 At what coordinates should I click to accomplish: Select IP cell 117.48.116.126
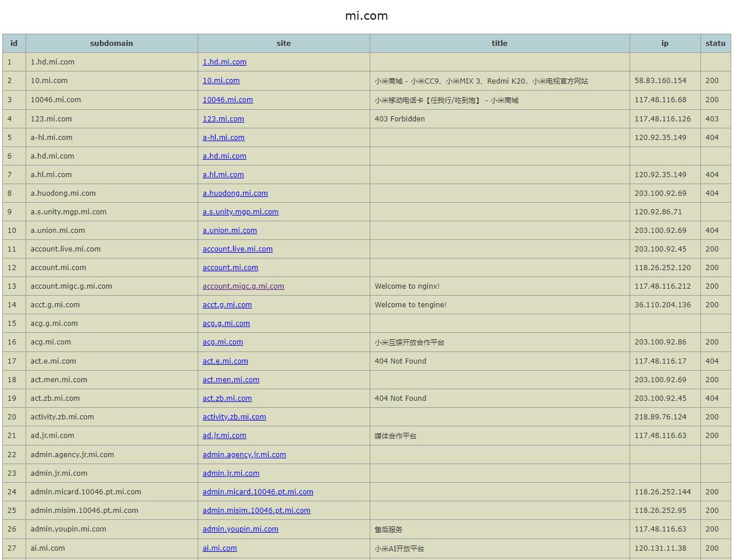(x=665, y=119)
